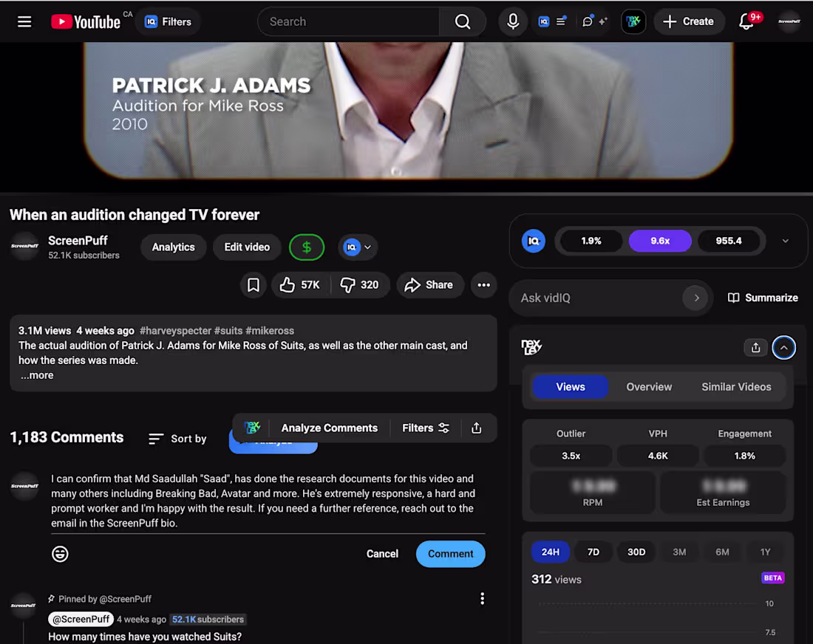Click the green dollar monetization icon
This screenshot has width=813, height=644.
tap(307, 247)
